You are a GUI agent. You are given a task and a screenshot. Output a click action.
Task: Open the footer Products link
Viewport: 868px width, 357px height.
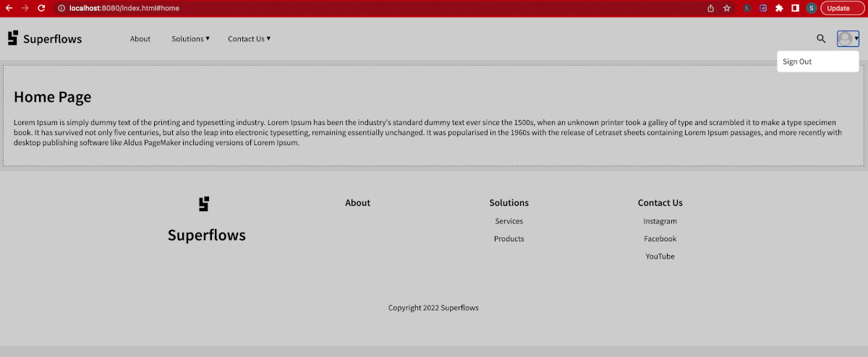[509, 238]
